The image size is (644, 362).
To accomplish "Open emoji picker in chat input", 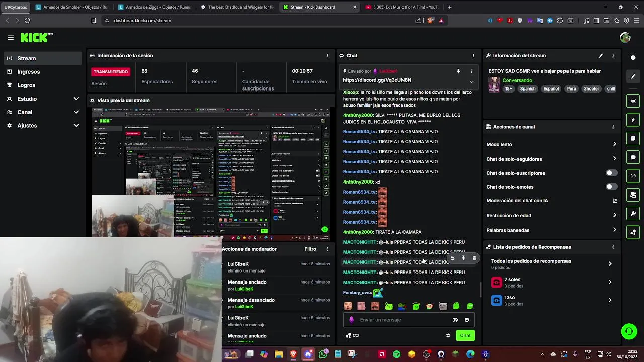I will coord(467,320).
